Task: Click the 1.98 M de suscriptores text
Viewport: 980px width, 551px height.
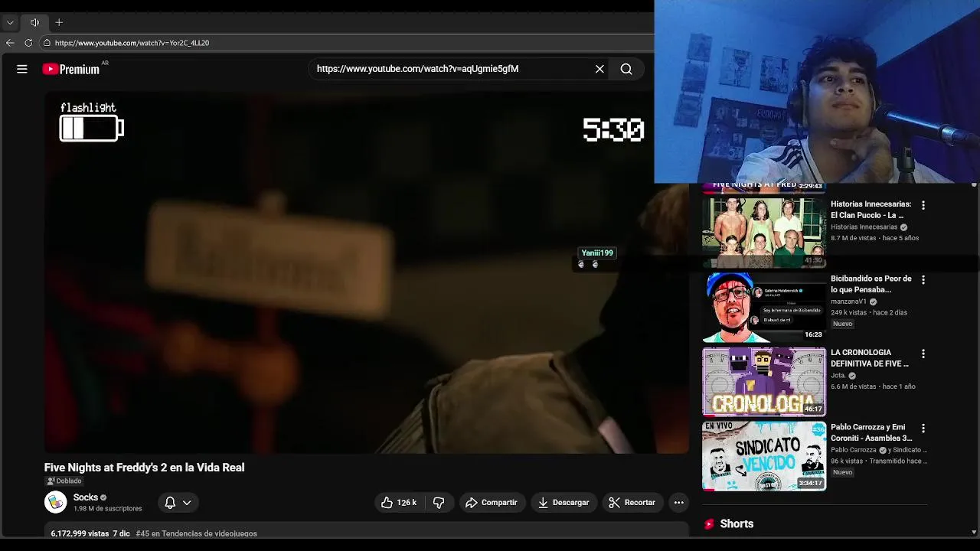Action: pyautogui.click(x=107, y=509)
